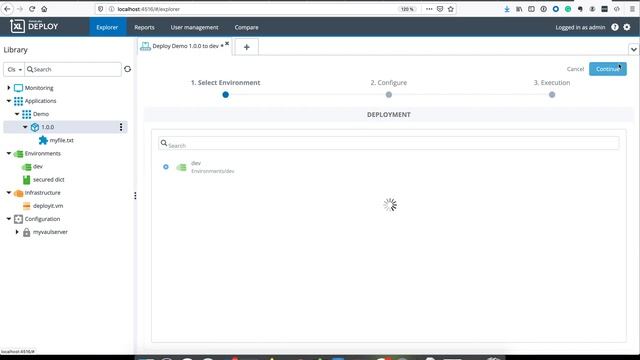The height and width of the screenshot is (360, 640).
Task: Click the Monitoring screen icon
Action: (x=18, y=88)
